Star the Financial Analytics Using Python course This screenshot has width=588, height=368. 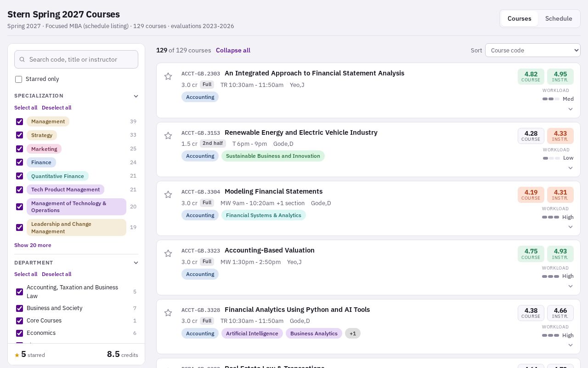click(168, 313)
